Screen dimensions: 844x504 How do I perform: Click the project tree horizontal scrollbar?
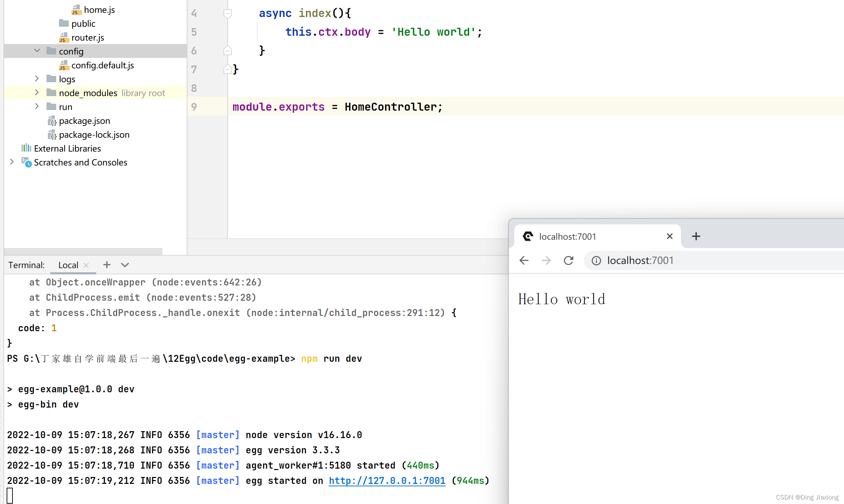point(83,251)
